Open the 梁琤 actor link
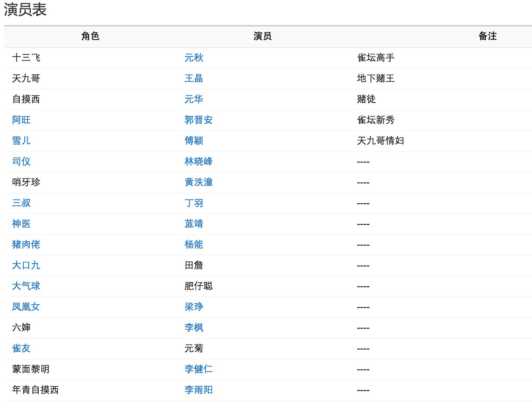This screenshot has height=406, width=532. [x=194, y=307]
